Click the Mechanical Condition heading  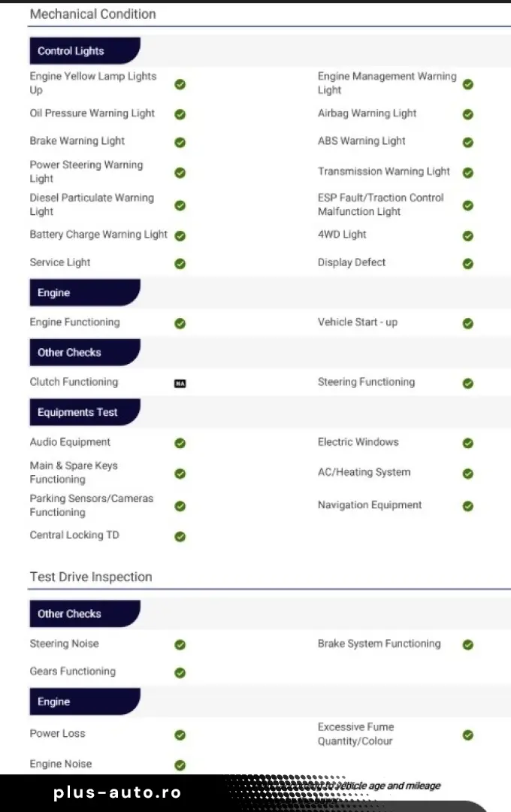(x=92, y=14)
